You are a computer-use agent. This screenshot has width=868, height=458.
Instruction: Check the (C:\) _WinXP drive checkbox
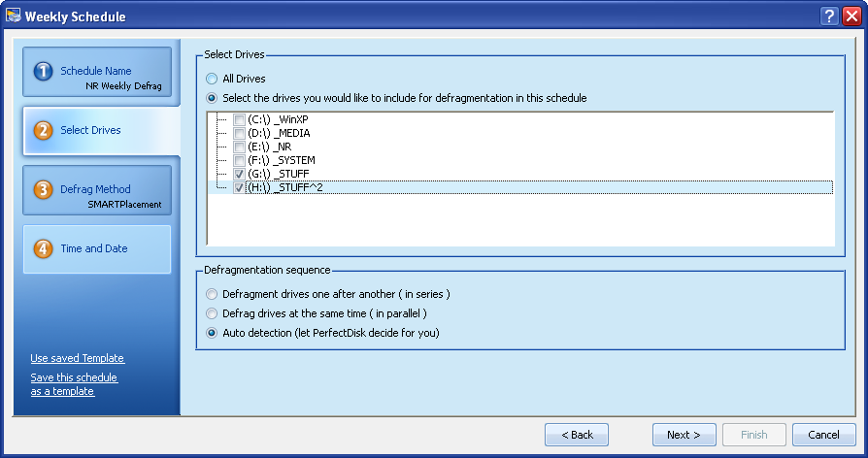click(239, 119)
